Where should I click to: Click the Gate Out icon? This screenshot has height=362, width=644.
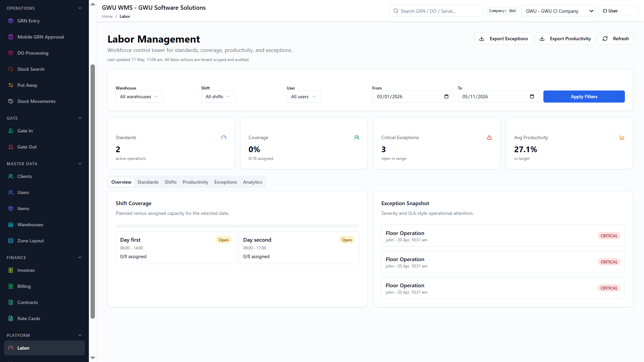click(11, 147)
